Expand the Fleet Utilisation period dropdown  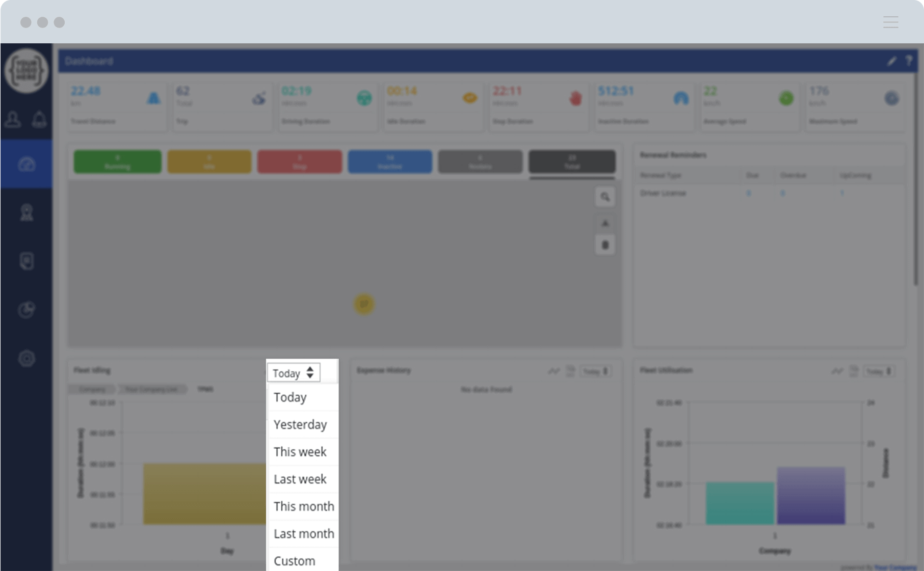pyautogui.click(x=879, y=371)
